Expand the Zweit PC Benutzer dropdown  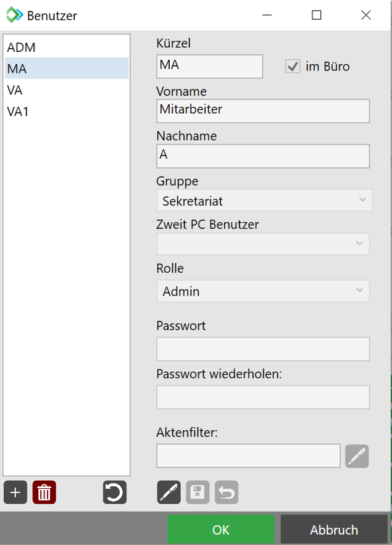[x=264, y=244]
